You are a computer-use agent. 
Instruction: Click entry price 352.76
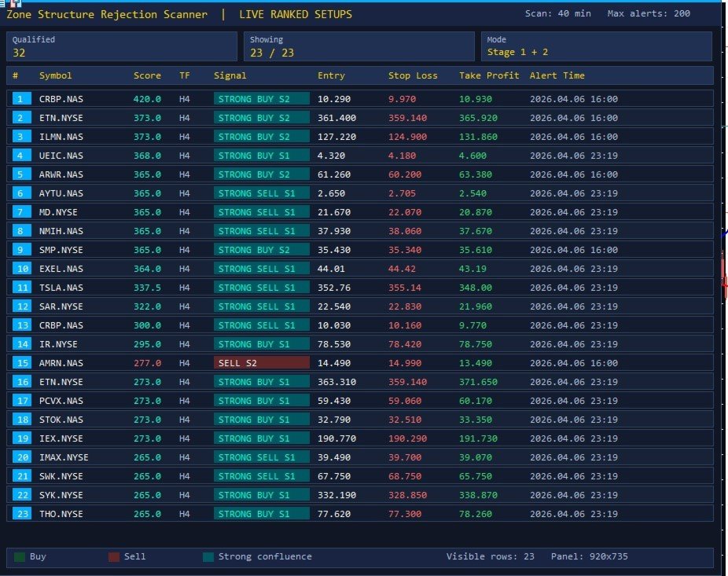tap(334, 288)
